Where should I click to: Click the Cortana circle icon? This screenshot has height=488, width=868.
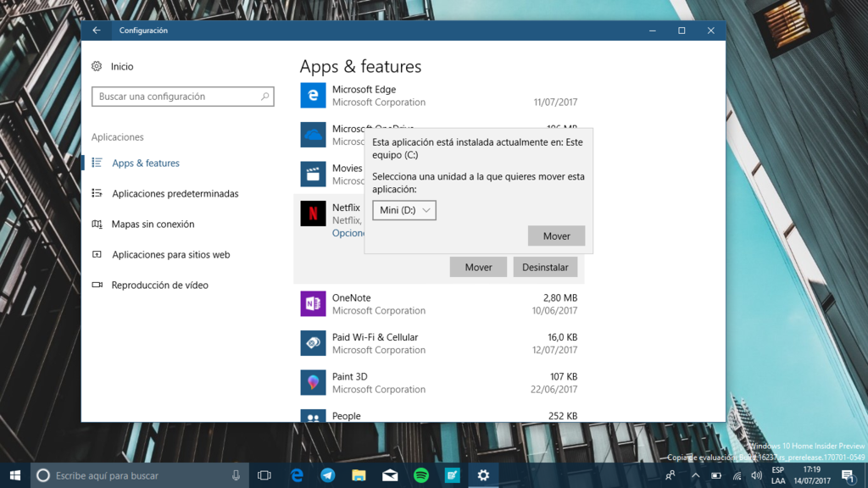(43, 475)
